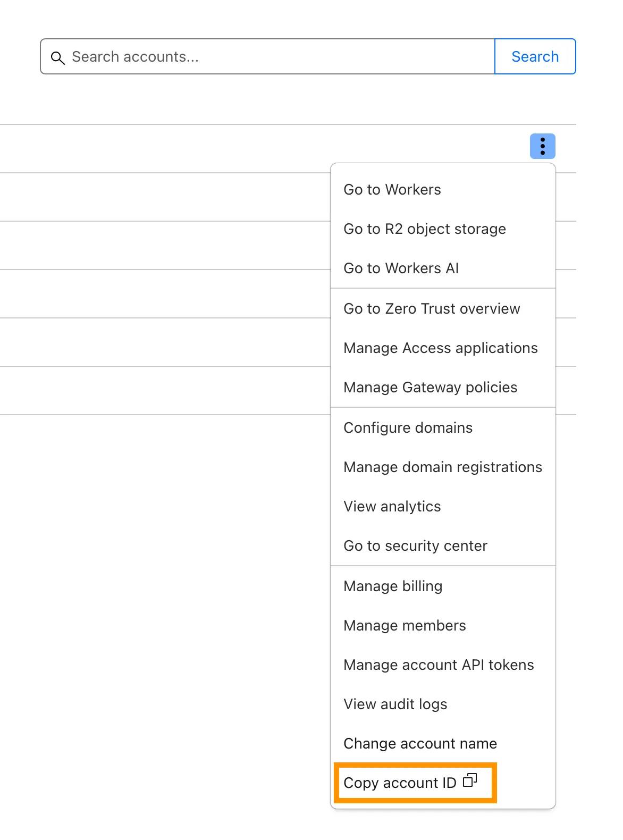
Task: Focus the Search accounts input field
Action: click(276, 57)
